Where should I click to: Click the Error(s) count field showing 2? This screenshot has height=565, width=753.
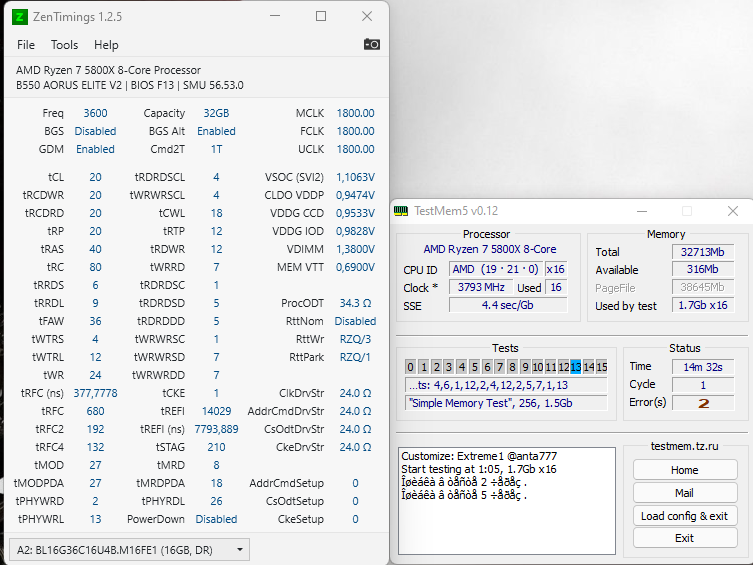(x=703, y=403)
